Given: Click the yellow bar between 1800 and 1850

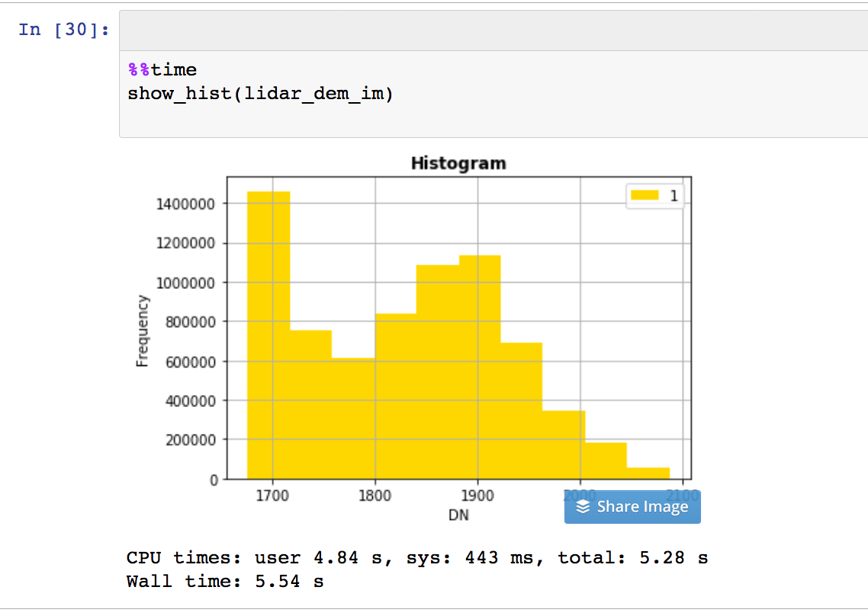Looking at the screenshot, I should click(x=397, y=381).
